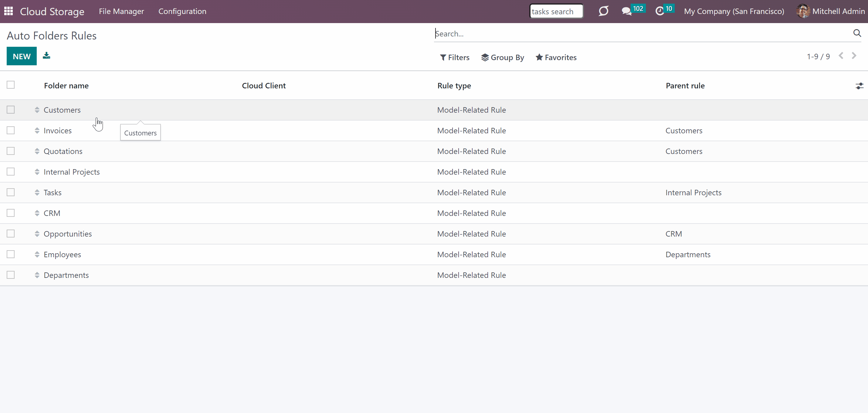Go to previous page arrow
The height and width of the screenshot is (413, 868).
coord(841,56)
